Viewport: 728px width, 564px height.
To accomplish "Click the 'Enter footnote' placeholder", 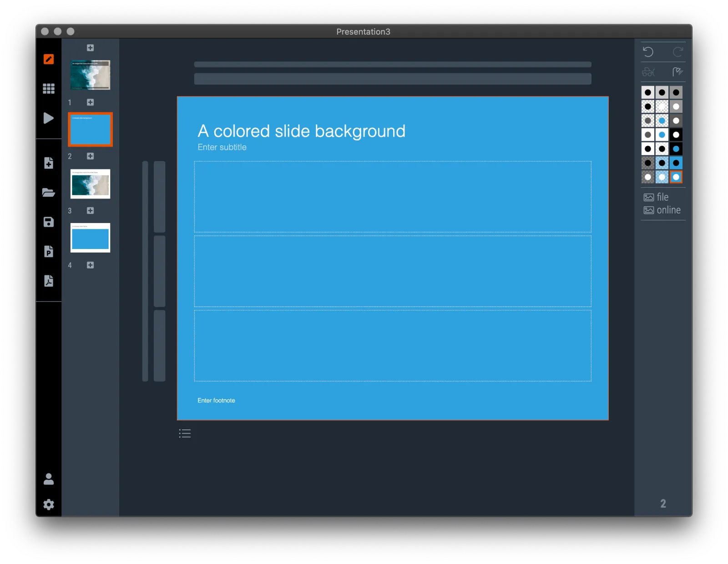I will (x=216, y=400).
